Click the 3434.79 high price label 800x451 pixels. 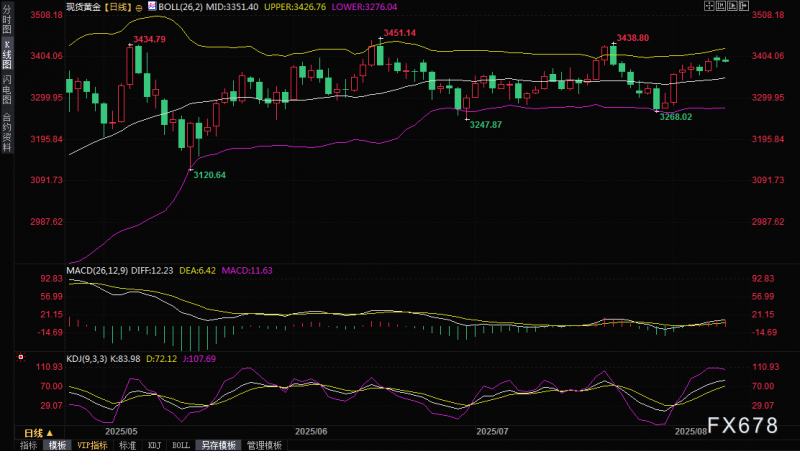[x=149, y=39]
